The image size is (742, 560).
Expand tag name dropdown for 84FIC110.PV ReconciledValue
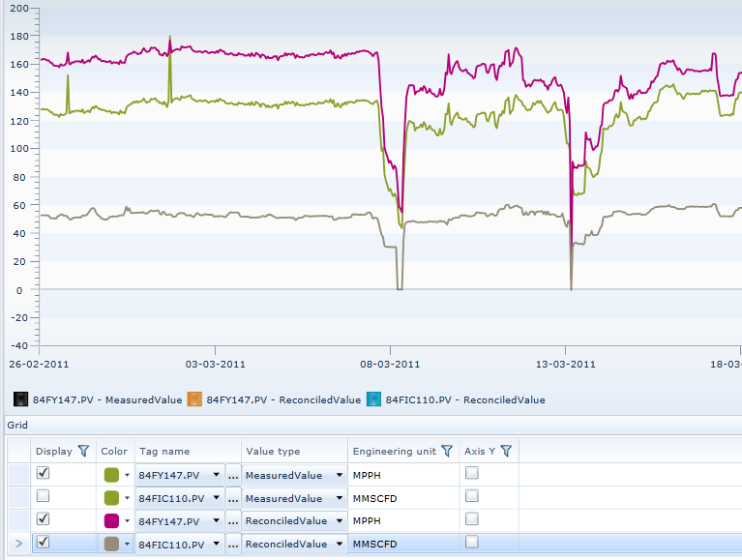tap(217, 545)
